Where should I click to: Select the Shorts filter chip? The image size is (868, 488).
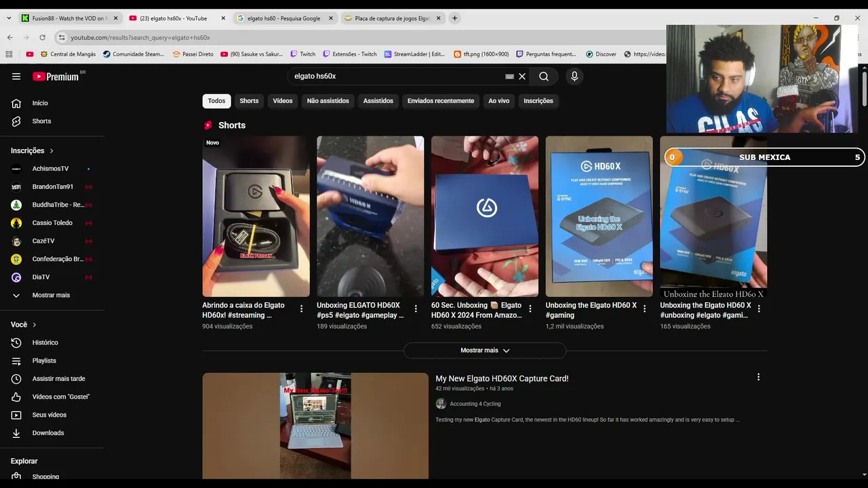pos(249,101)
